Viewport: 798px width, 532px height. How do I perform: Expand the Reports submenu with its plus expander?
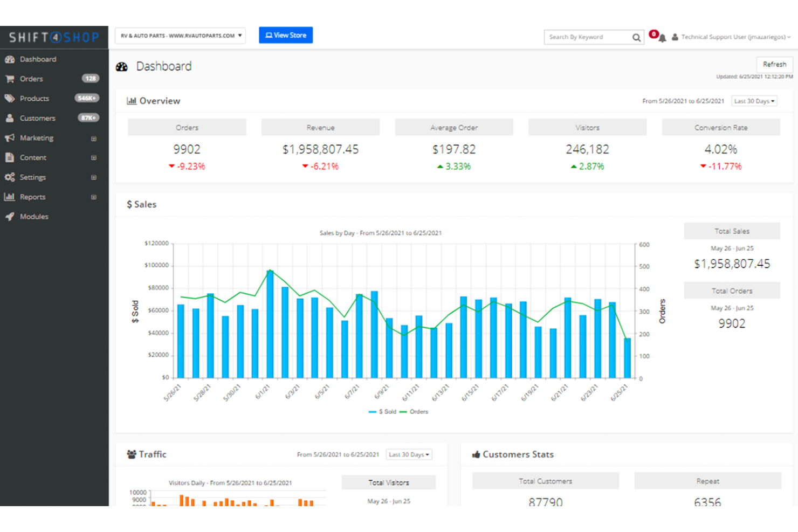point(94,197)
